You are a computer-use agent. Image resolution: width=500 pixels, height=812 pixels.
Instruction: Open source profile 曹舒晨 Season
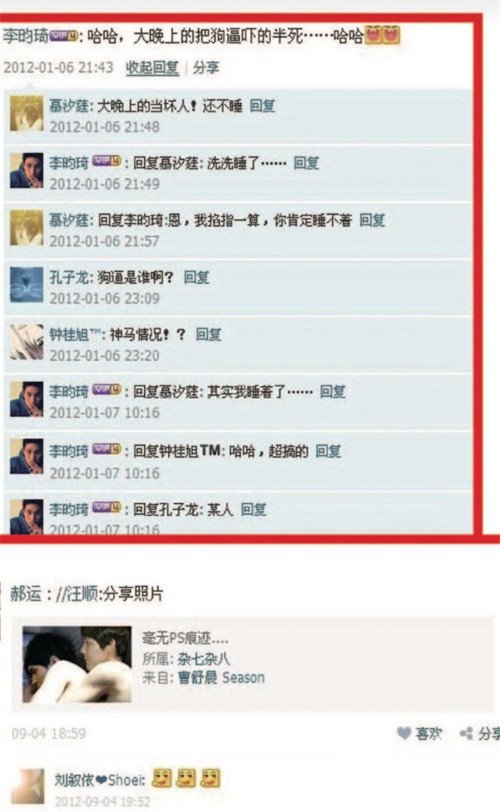[221, 677]
